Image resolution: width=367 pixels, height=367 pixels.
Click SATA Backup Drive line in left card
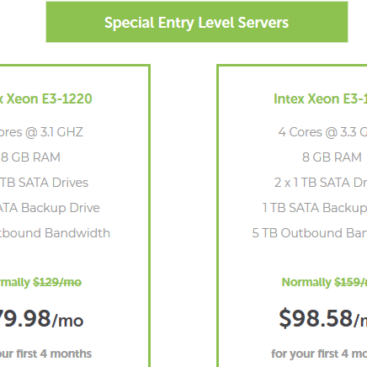pyautogui.click(x=50, y=208)
